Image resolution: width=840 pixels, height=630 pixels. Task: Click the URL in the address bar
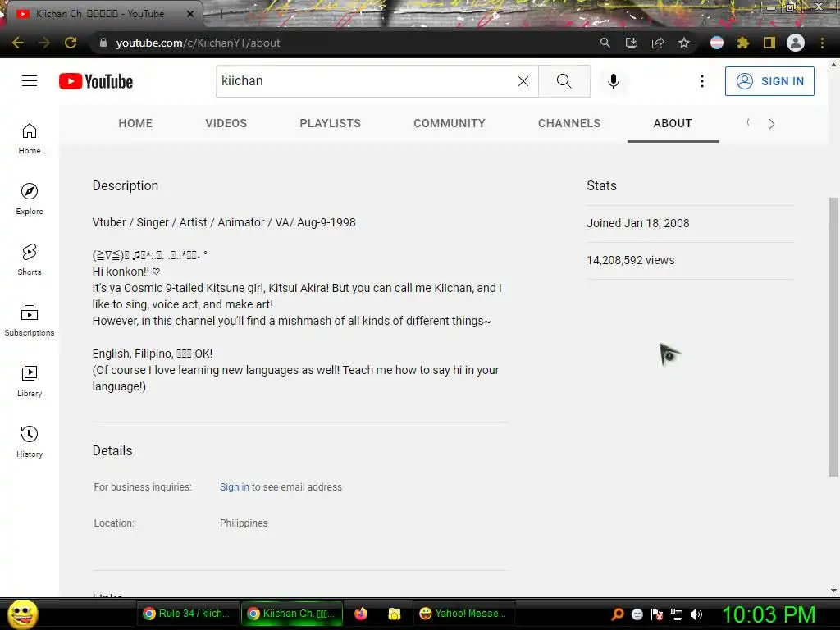pos(199,43)
